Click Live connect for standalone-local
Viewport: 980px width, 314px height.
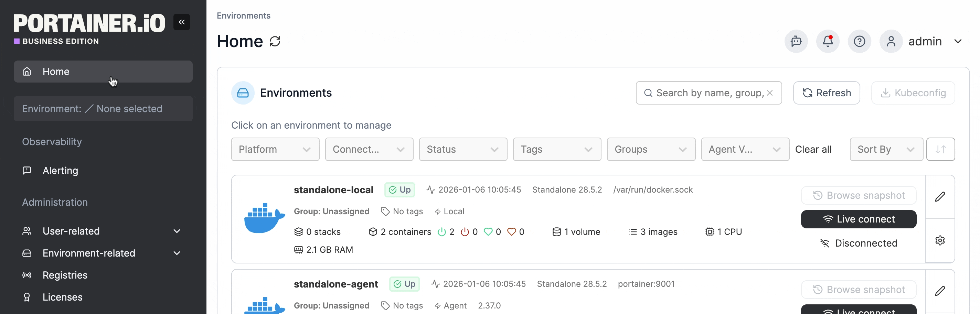(858, 219)
